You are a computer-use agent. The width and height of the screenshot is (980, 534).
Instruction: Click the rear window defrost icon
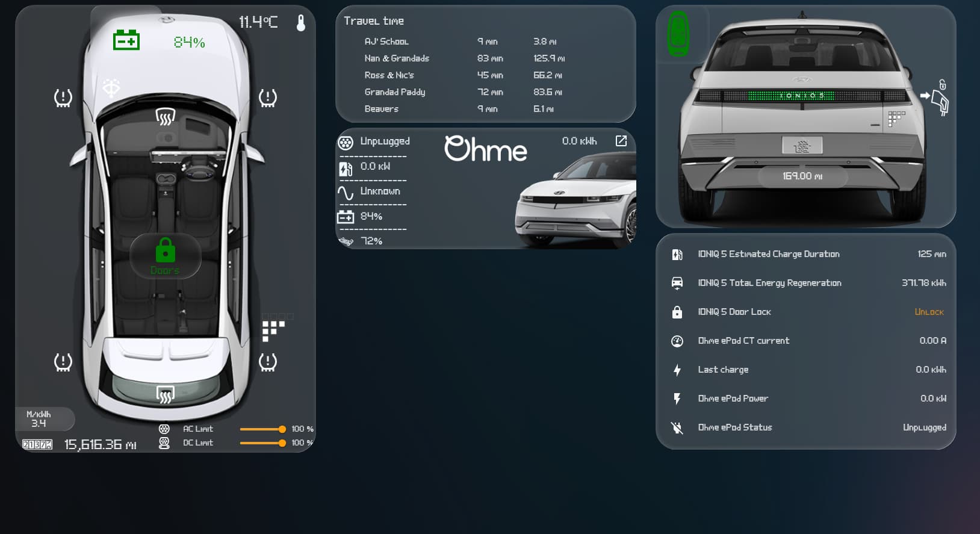(166, 394)
